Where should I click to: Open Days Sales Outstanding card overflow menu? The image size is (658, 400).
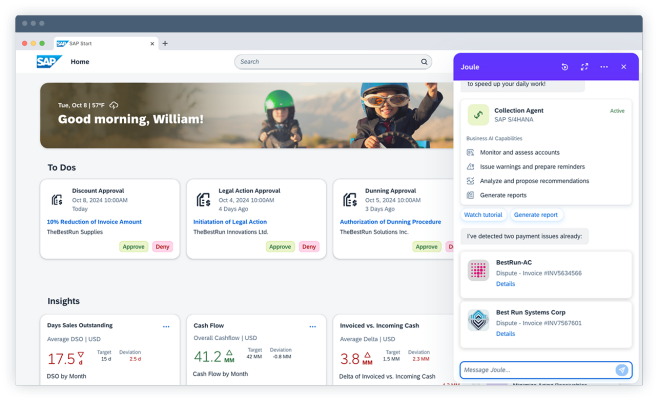tap(166, 326)
